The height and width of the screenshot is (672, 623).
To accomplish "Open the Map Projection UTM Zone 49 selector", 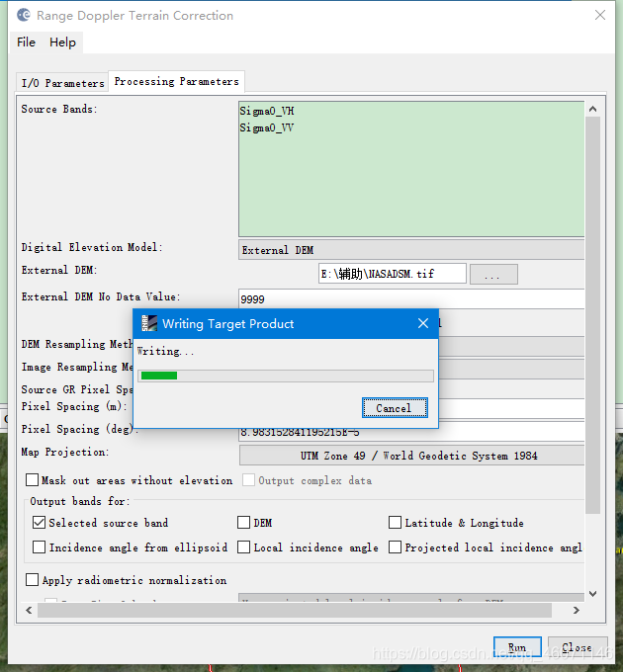I will [411, 456].
